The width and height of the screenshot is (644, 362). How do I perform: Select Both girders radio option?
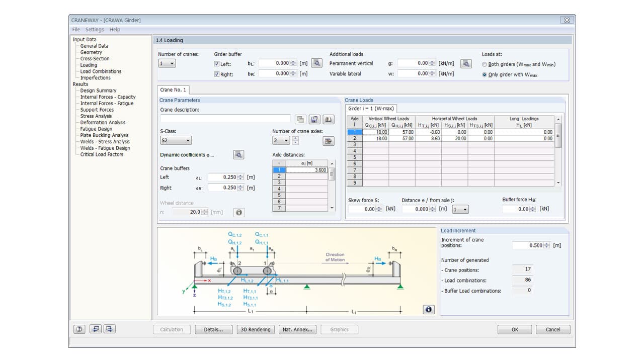[485, 64]
